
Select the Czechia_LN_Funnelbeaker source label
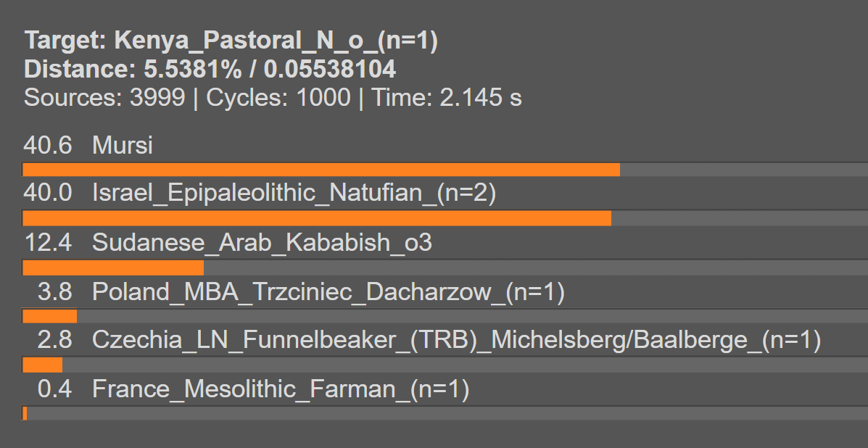[456, 340]
